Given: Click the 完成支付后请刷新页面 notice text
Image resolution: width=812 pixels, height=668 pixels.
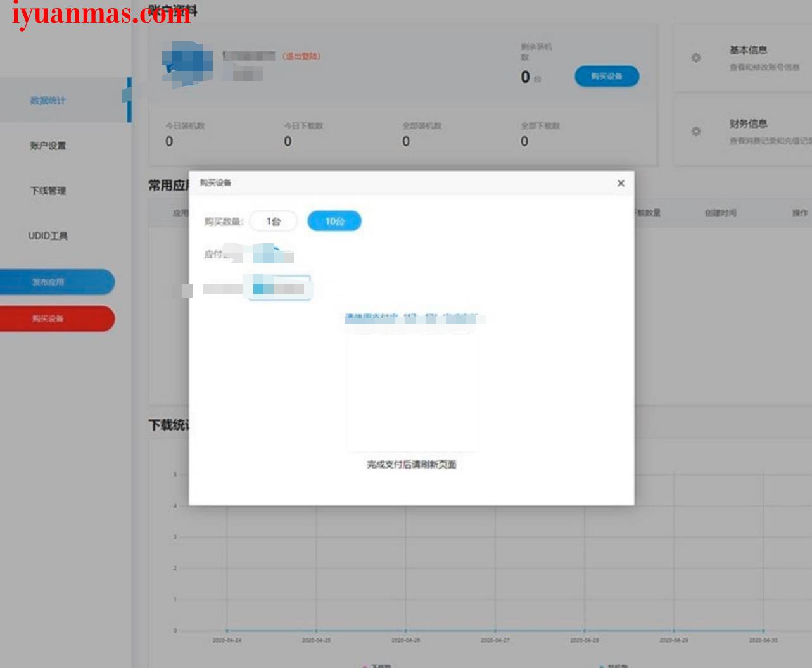Looking at the screenshot, I should [412, 464].
